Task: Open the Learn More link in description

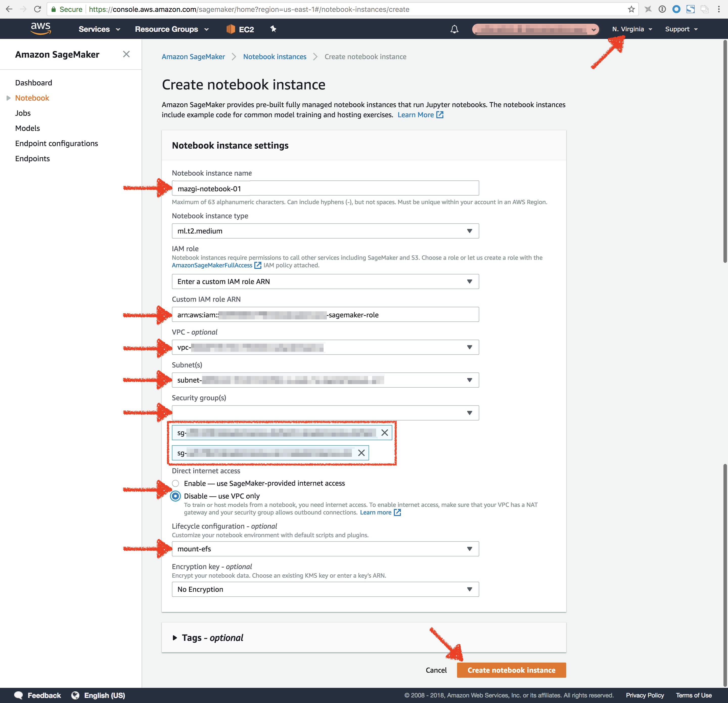Action: (x=415, y=115)
